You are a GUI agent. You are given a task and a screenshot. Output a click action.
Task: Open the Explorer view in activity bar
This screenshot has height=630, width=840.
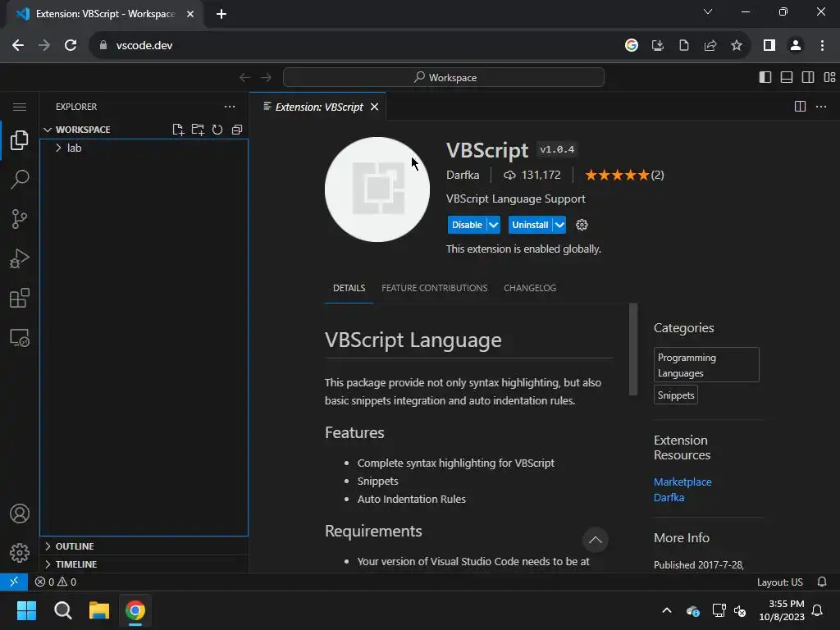[20, 139]
